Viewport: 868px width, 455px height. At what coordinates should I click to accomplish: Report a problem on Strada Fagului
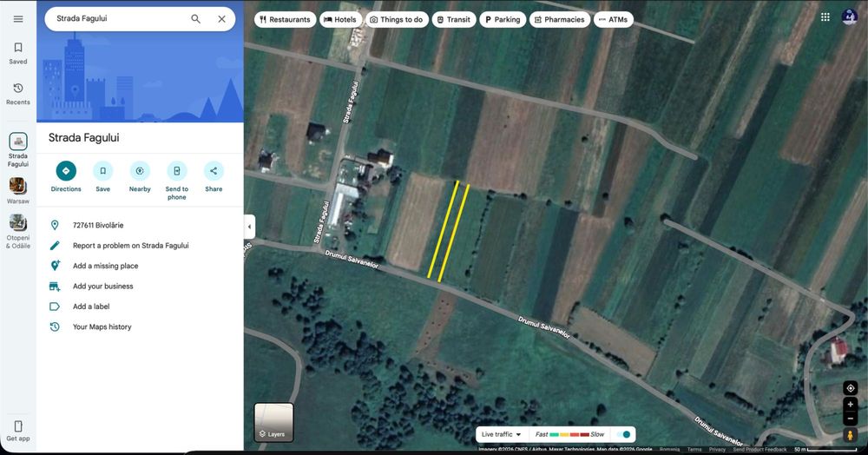click(140, 245)
